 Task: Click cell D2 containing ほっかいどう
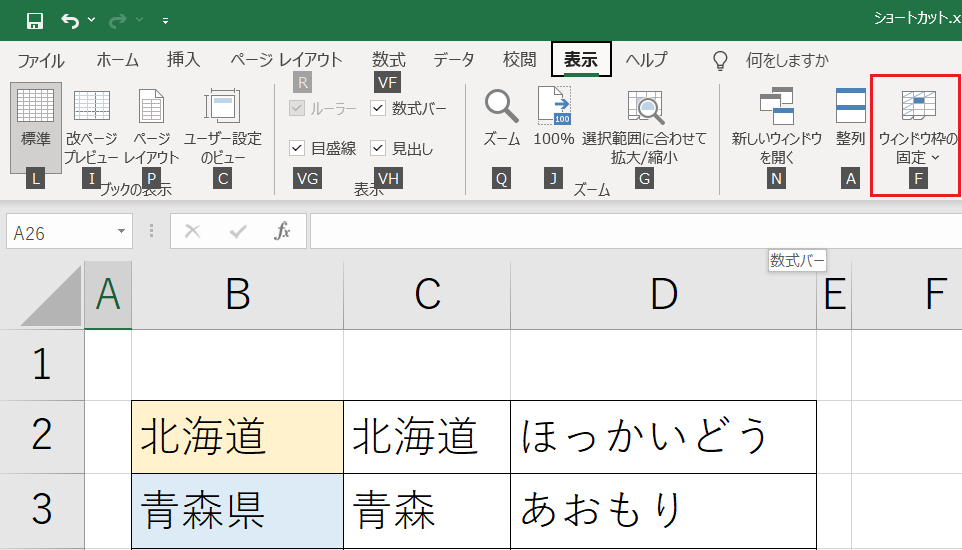point(663,436)
